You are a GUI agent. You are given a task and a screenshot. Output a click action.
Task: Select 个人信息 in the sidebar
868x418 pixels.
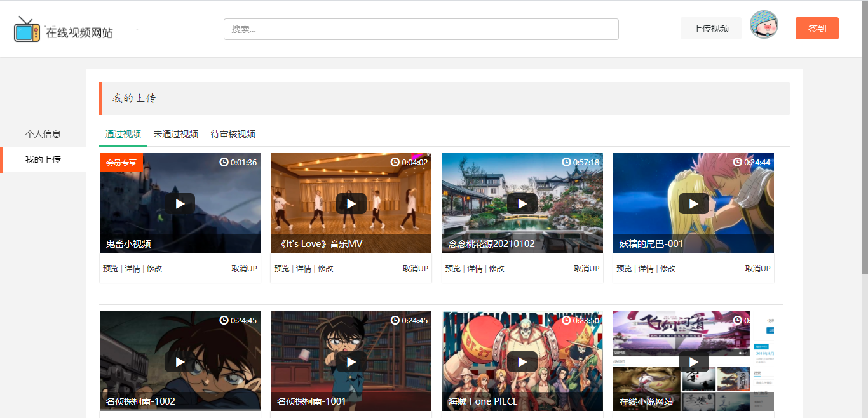click(43, 133)
